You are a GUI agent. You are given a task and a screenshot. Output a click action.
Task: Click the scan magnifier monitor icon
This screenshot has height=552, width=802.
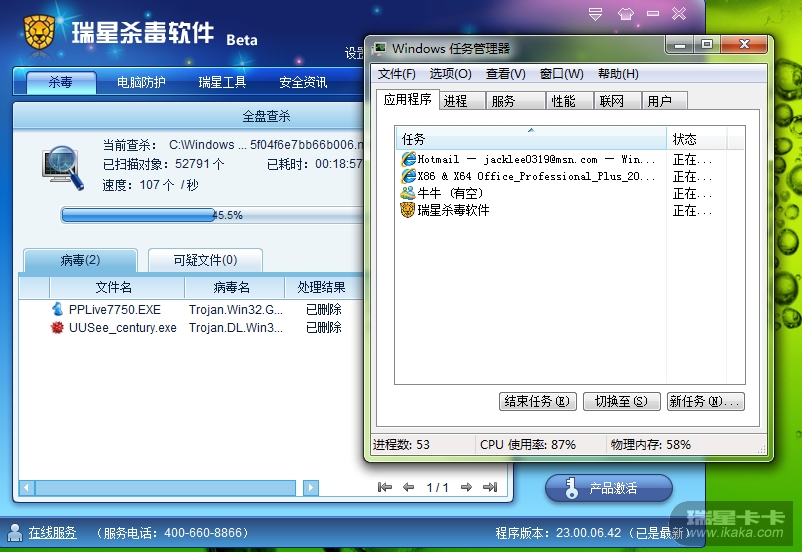coord(63,168)
